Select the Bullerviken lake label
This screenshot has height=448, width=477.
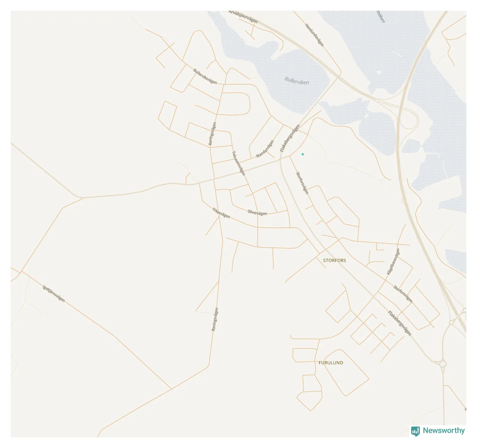tap(297, 81)
